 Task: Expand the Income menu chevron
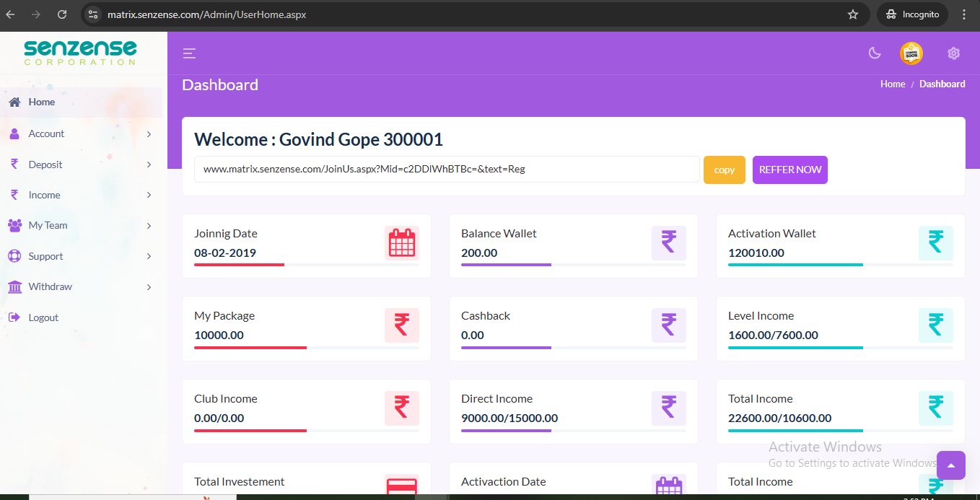[149, 195]
